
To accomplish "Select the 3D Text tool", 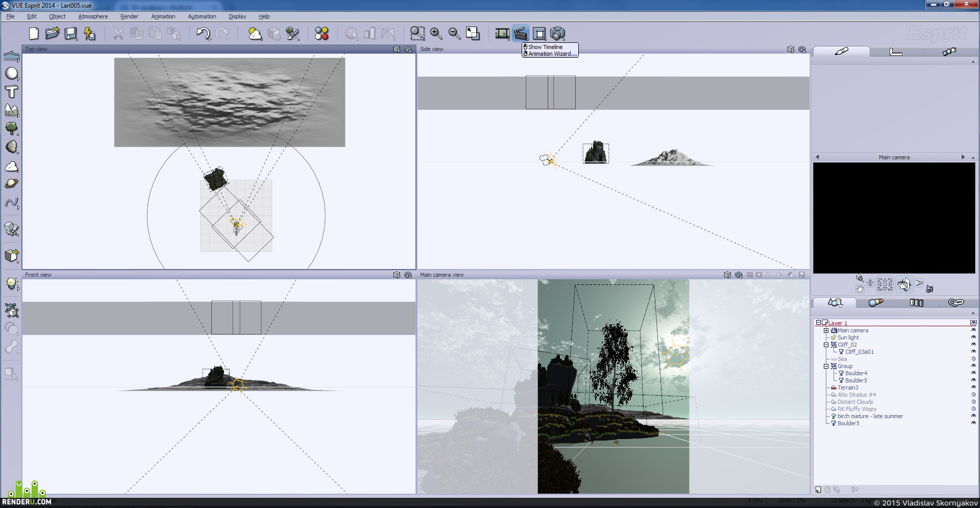I will [11, 92].
